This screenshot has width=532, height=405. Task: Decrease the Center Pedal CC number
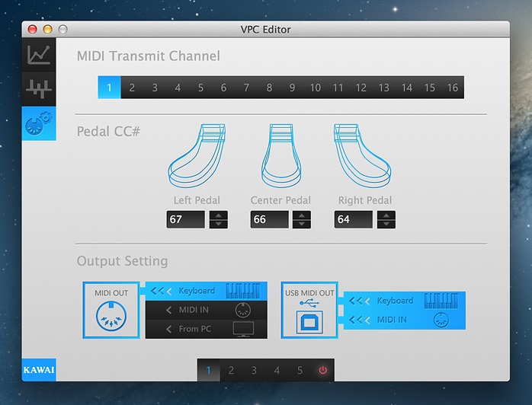point(302,224)
